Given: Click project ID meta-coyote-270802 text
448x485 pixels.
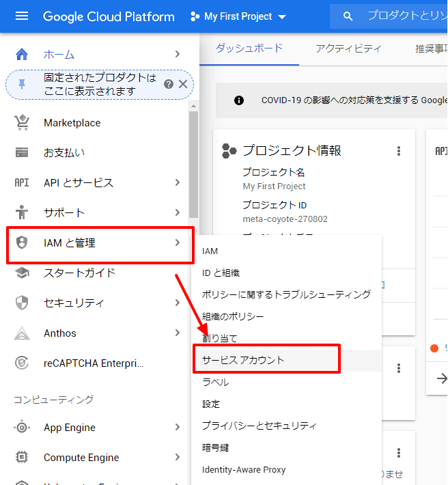Looking at the screenshot, I should click(285, 219).
